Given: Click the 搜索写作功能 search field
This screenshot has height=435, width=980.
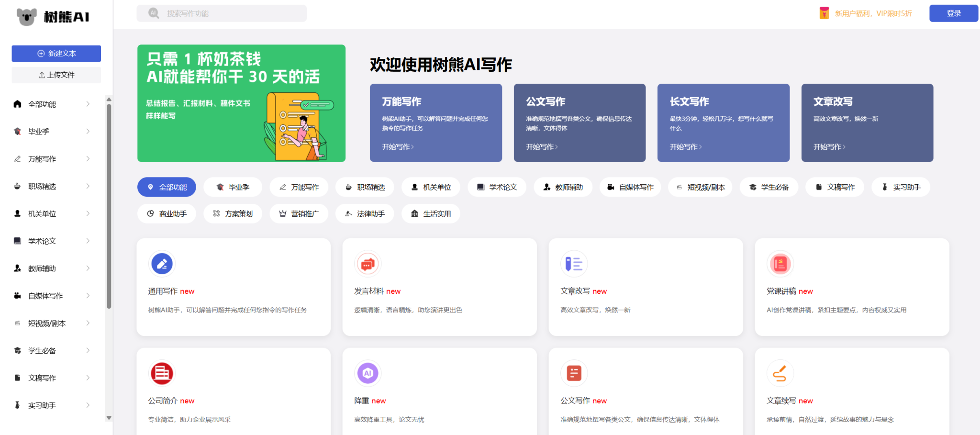Looking at the screenshot, I should click(222, 13).
